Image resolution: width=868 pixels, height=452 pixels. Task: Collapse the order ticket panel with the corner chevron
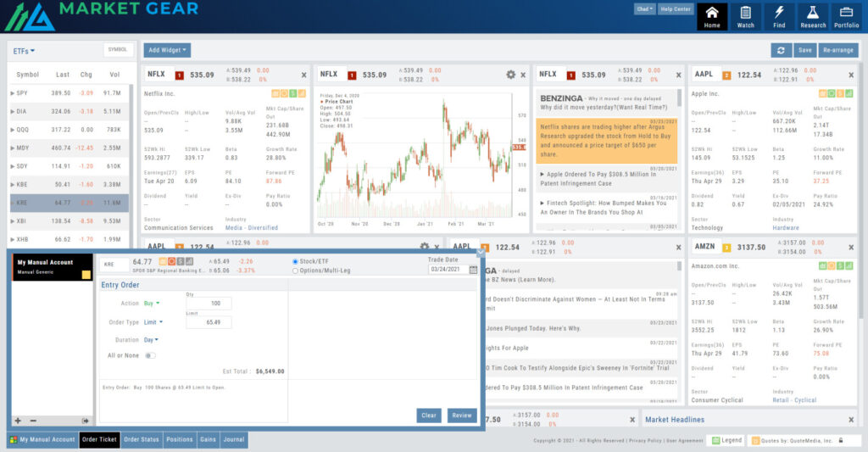(x=481, y=253)
